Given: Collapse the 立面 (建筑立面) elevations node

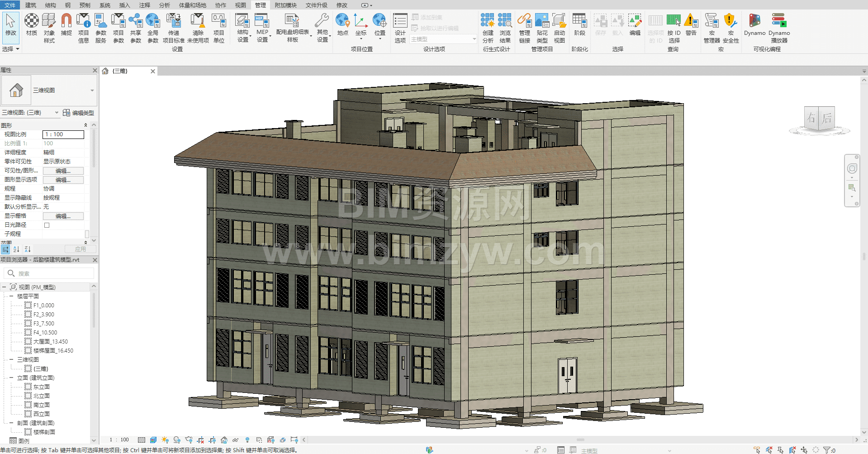Looking at the screenshot, I should click(x=11, y=378).
